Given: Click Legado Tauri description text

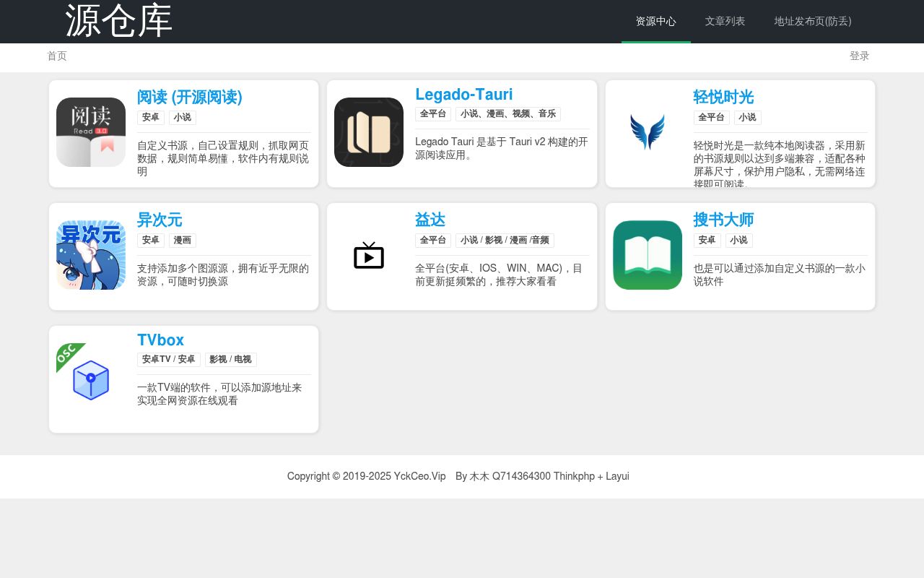Looking at the screenshot, I should point(502,148).
